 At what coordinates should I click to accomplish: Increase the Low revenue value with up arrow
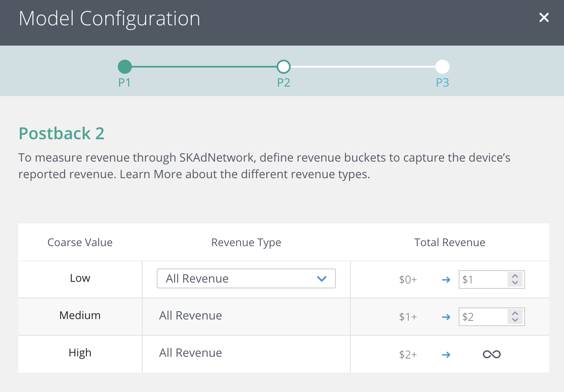(x=515, y=276)
